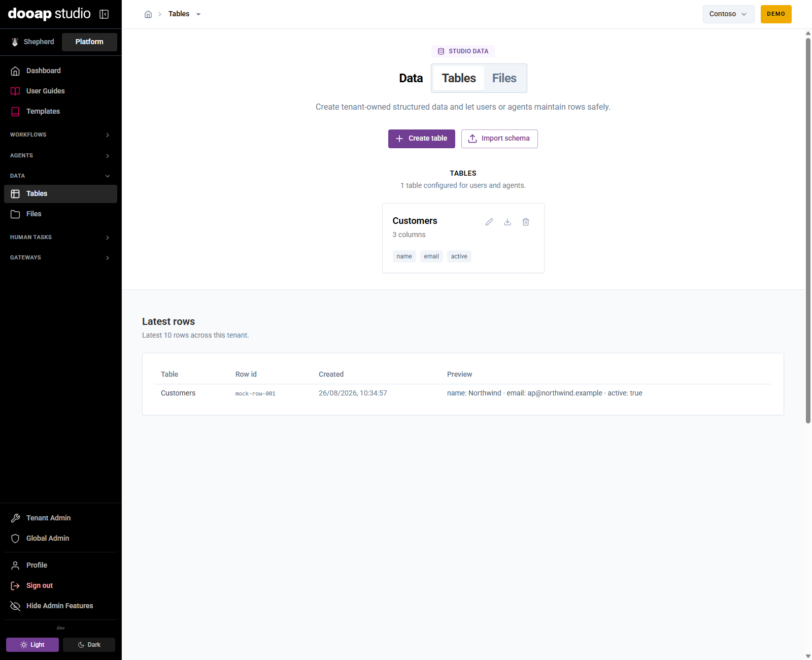The width and height of the screenshot is (812, 660).
Task: Expand the Gateways section
Action: [60, 257]
